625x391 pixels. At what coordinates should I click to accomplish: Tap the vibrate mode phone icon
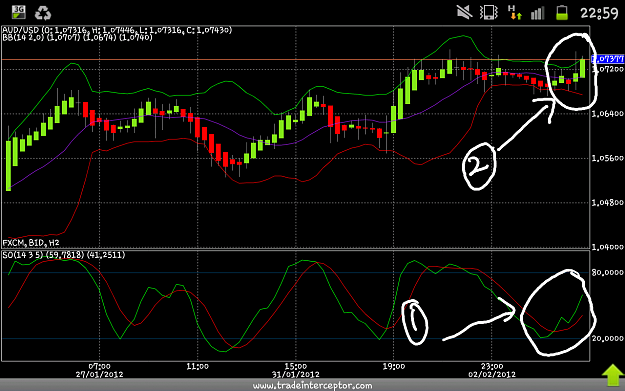[489, 12]
